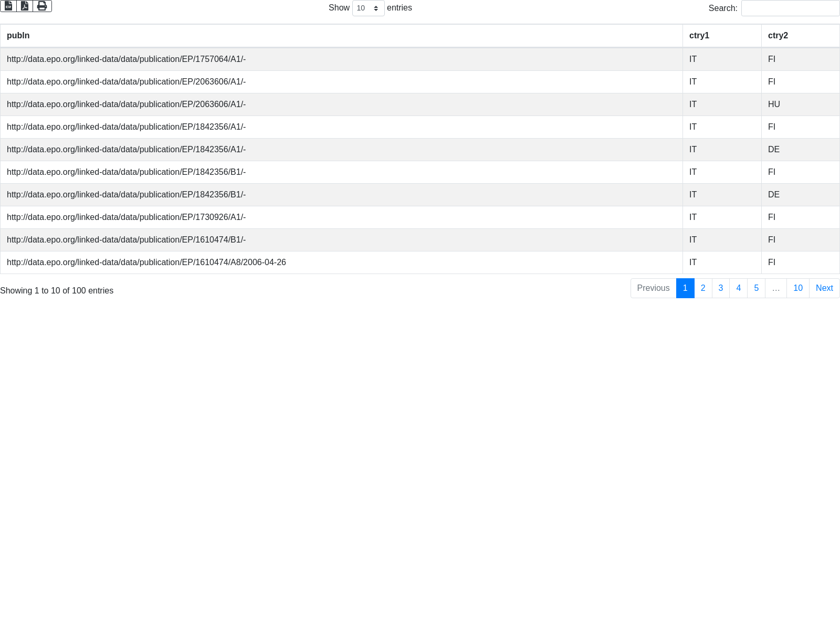Jump to pagination page 4
840x630 pixels.
738,288
